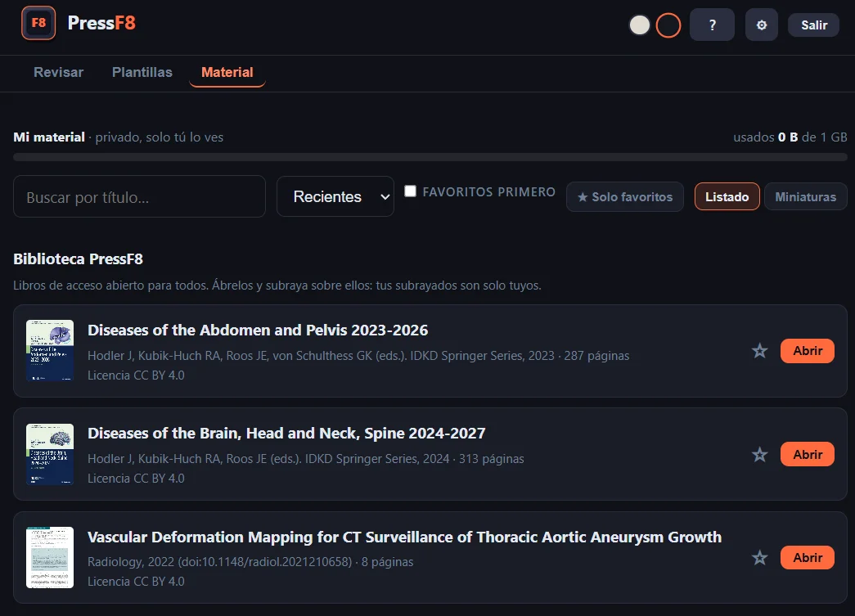
Task: Star the Brain, Head and Neck, Spine book
Action: [759, 454]
